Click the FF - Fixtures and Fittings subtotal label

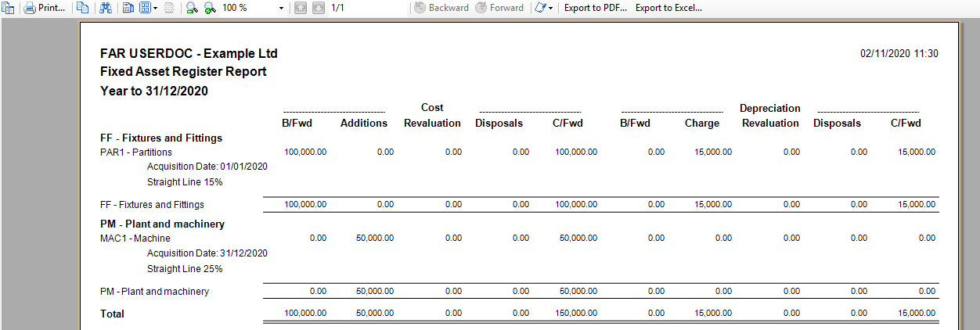(x=152, y=205)
